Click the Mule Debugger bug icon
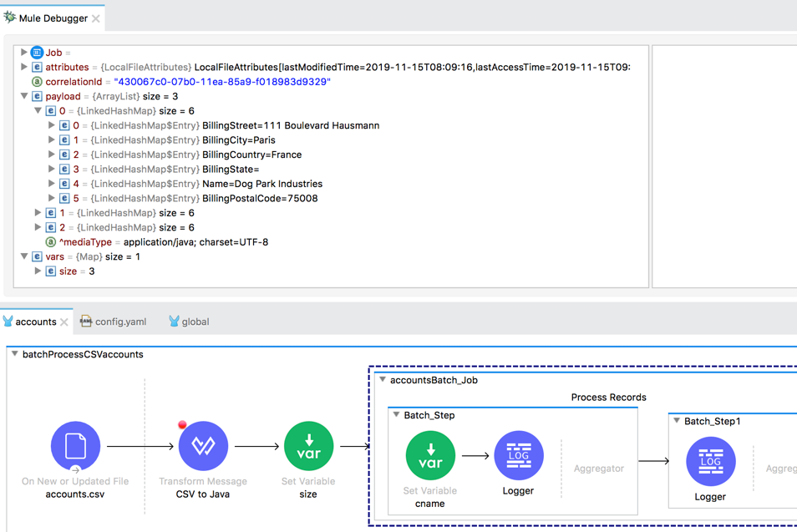Viewport: 797px width, 532px height. pyautogui.click(x=10, y=18)
